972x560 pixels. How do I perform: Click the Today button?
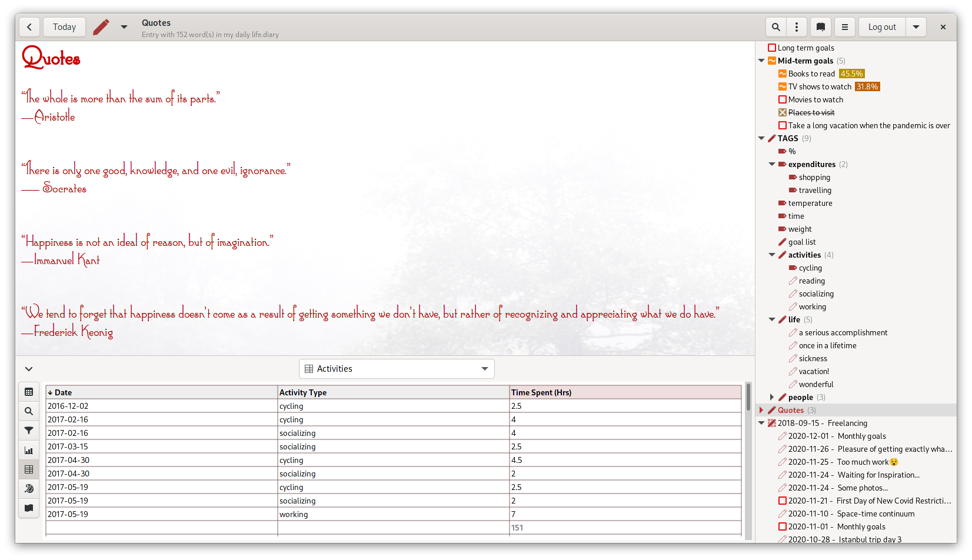[64, 27]
